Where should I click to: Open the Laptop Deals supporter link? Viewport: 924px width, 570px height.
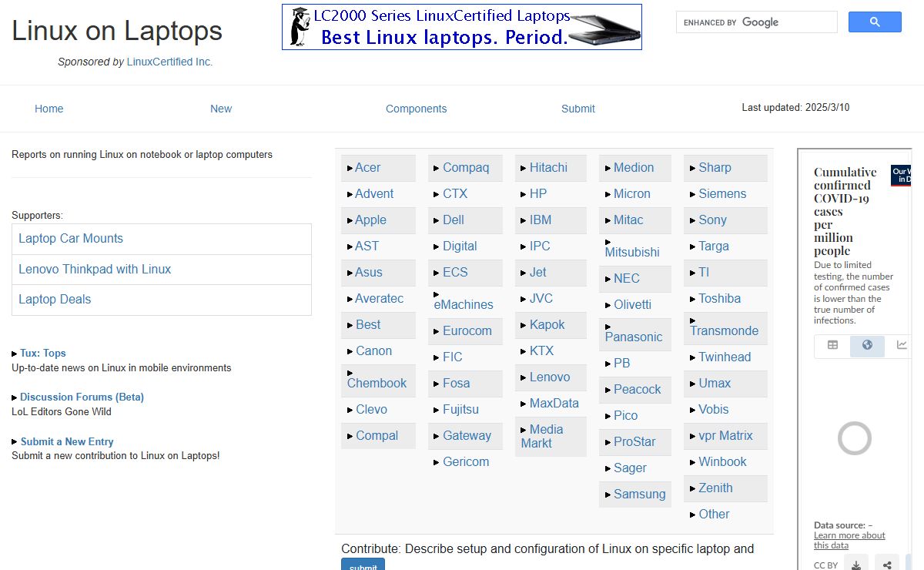[55, 300]
